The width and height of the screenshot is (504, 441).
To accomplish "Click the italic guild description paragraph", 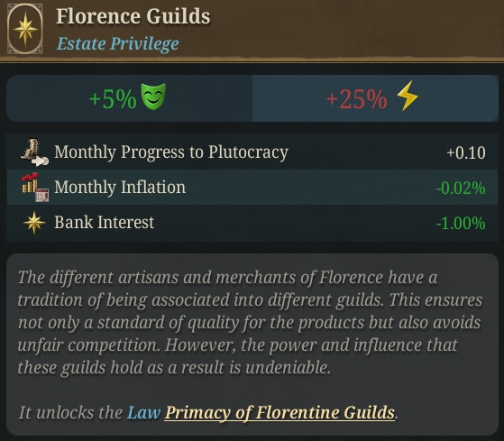I will point(250,322).
